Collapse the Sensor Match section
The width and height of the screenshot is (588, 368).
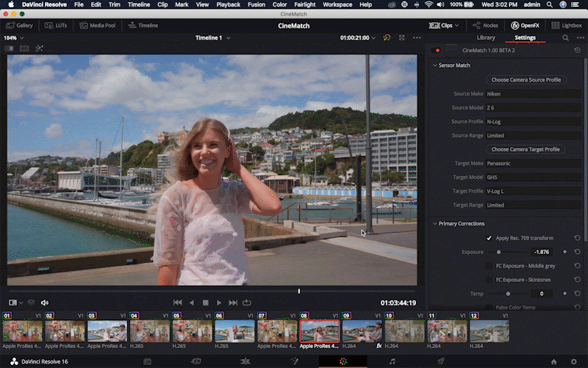click(434, 66)
